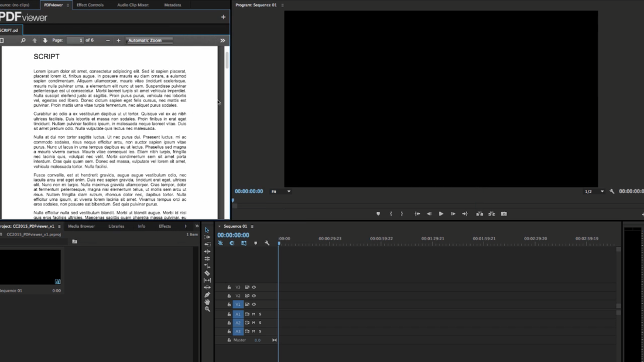Screen dimensions: 644x362
Task: Click the Lift button
Action: (x=479, y=214)
